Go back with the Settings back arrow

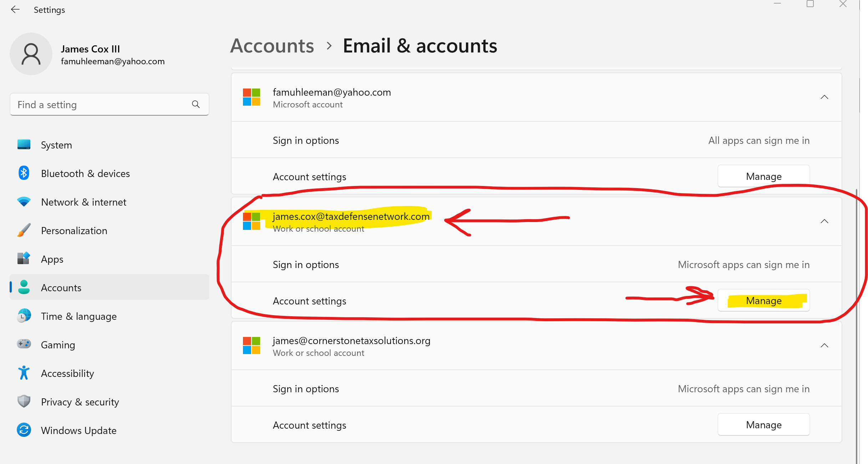pos(15,10)
